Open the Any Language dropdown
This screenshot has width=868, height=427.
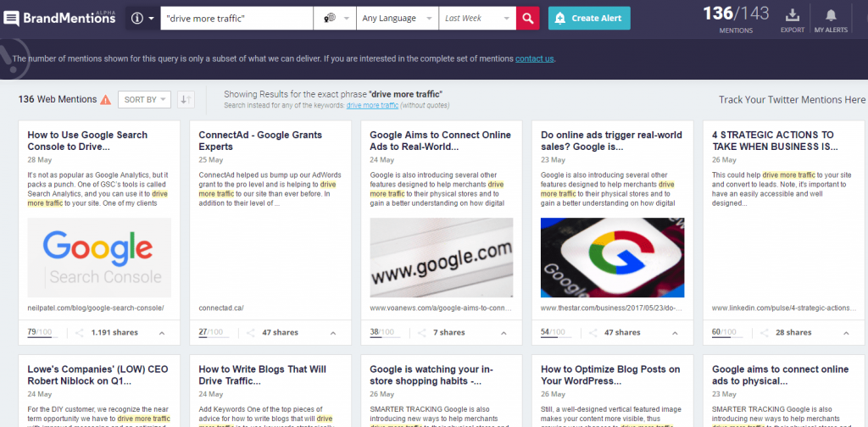tap(396, 18)
